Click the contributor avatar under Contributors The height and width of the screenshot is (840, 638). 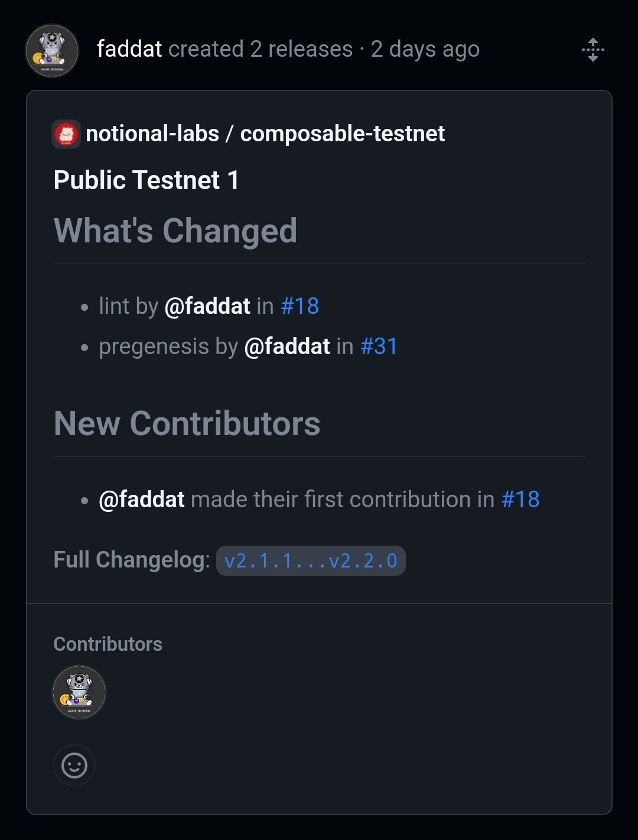79,692
